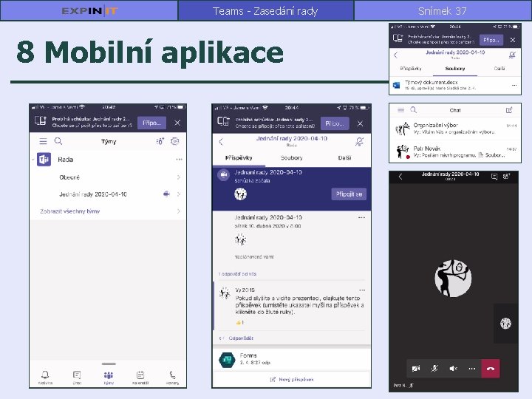Image resolution: width=532 pixels, height=399 pixels.
Task: Switch to Další tab in middle phone
Action: point(344,158)
